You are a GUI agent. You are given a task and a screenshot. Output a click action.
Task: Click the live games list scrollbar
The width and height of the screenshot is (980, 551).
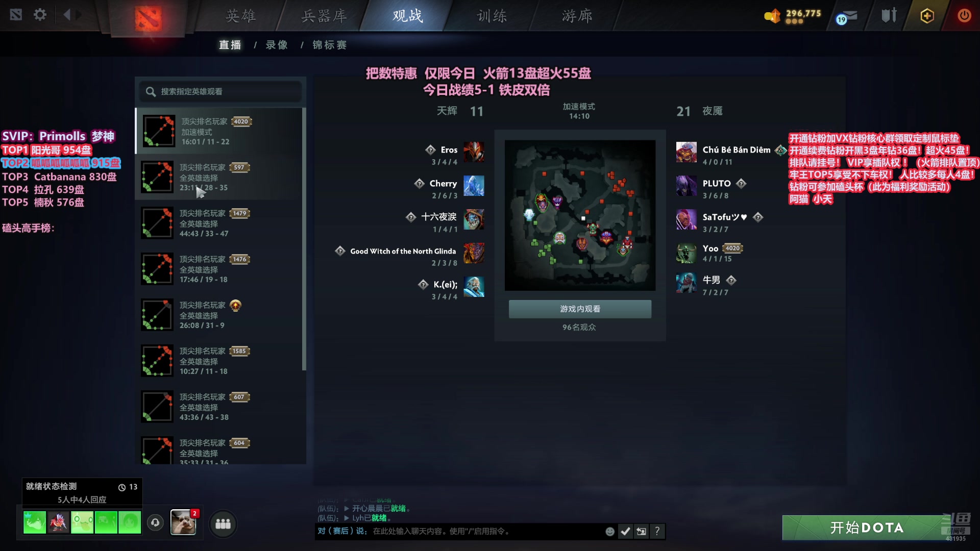tap(304, 239)
